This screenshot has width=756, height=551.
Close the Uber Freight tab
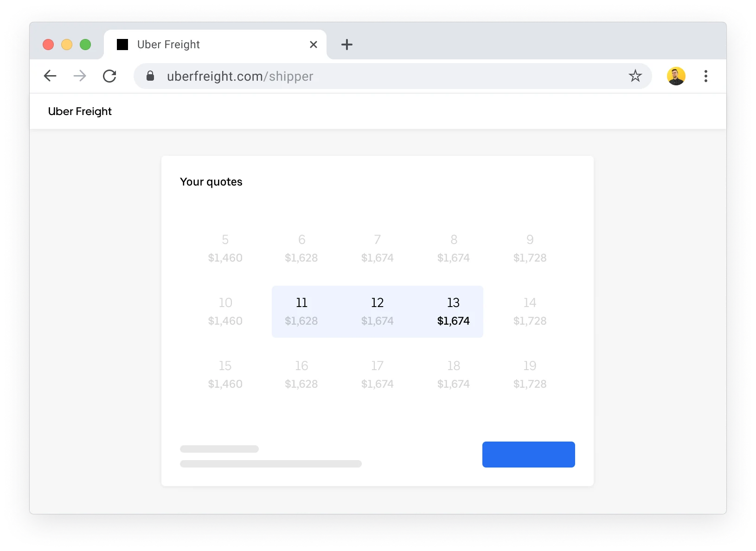314,45
